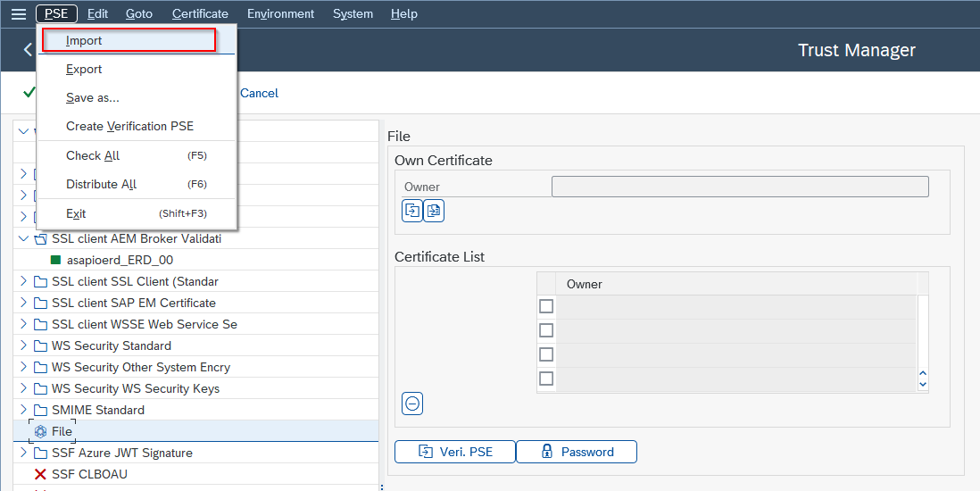Tick the fourth checkbox in Certificate List

coord(546,378)
